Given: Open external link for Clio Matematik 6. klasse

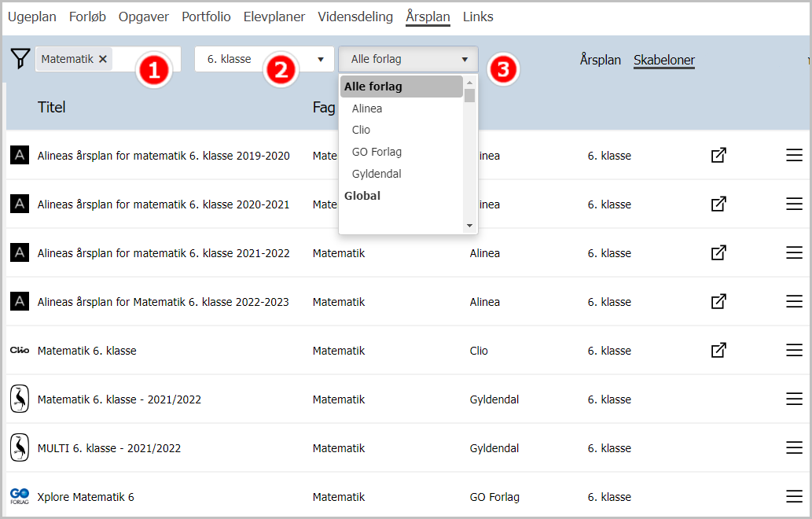Looking at the screenshot, I should pyautogui.click(x=718, y=350).
